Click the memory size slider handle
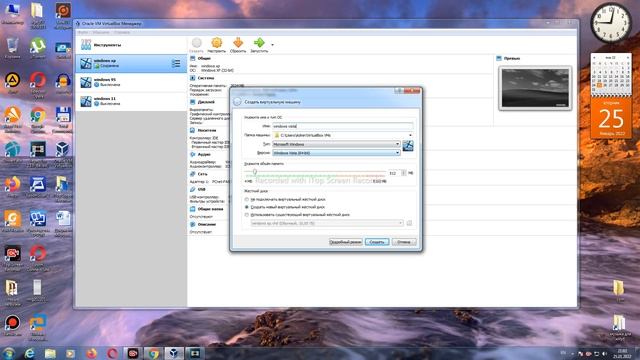The height and width of the screenshot is (360, 640). 255,172
